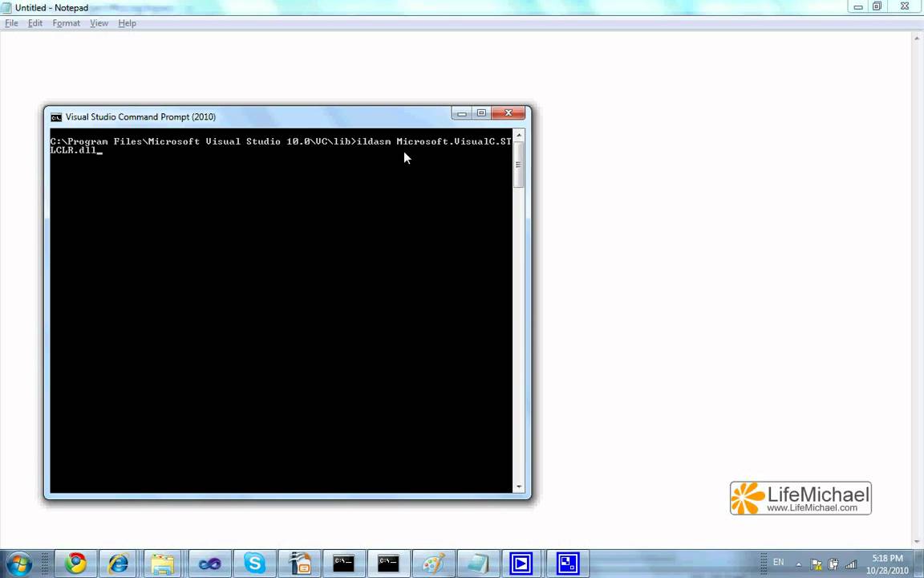The image size is (924, 578).
Task: Open blue squares app icon in taskbar
Action: [568, 564]
